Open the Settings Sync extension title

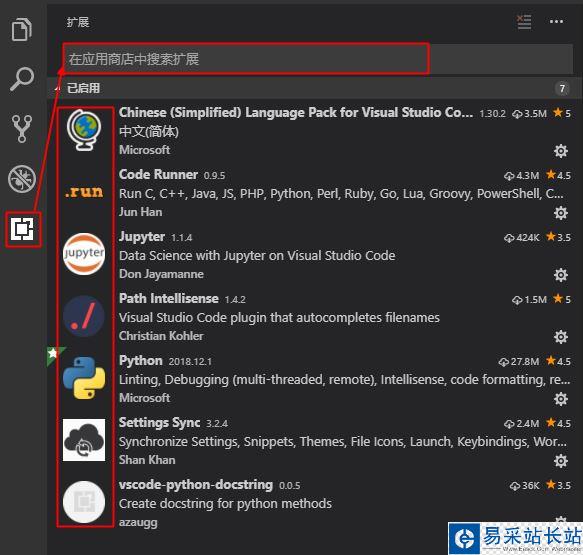point(160,423)
